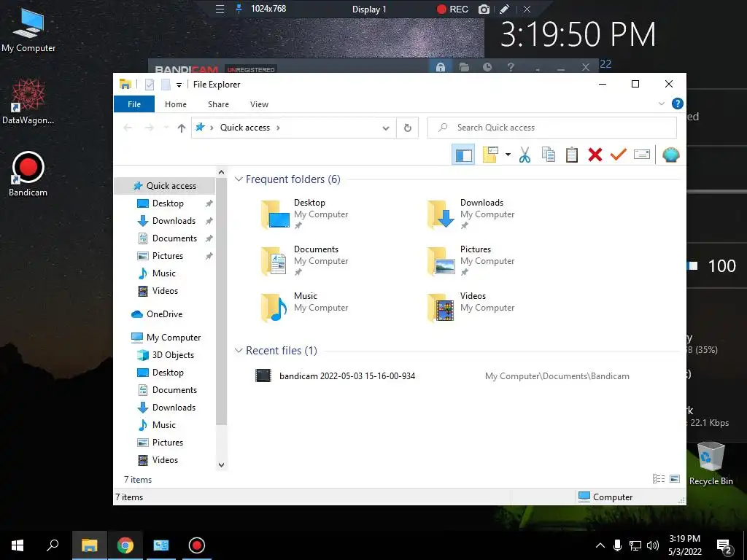
Task: Click the volume icon in system tray
Action: [653, 545]
